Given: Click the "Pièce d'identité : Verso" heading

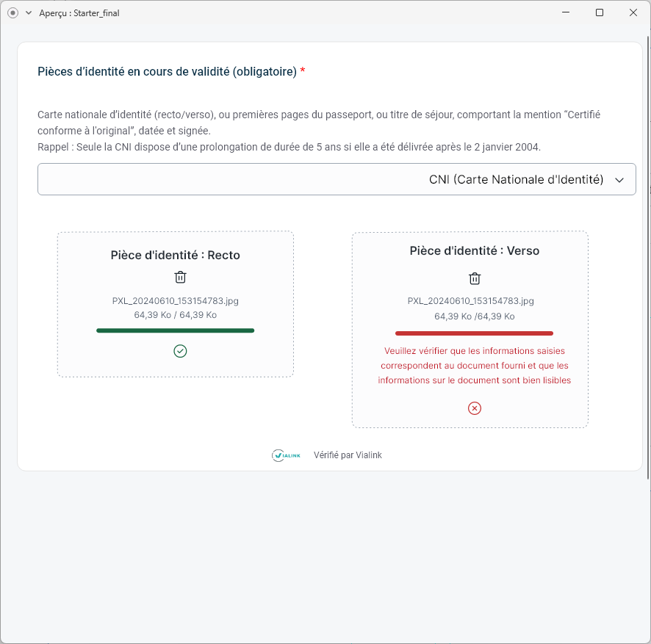Looking at the screenshot, I should (474, 250).
